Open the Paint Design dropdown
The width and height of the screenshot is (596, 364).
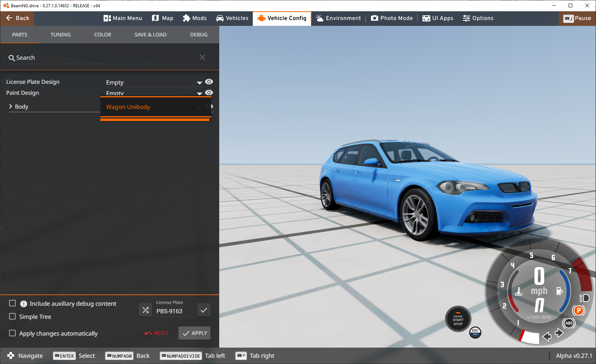click(x=154, y=93)
